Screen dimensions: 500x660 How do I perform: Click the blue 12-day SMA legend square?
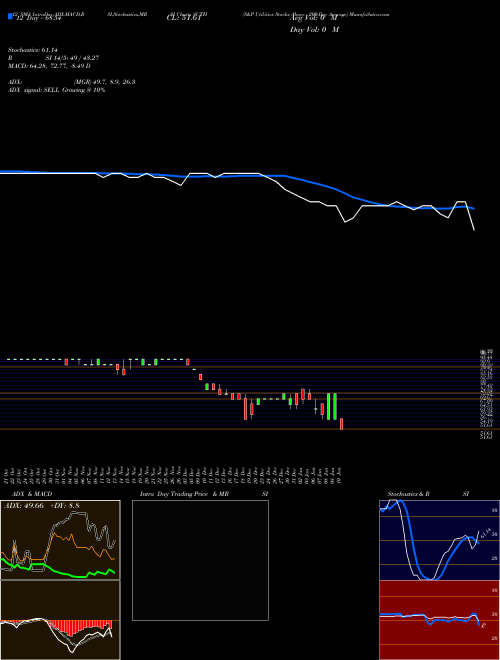10,17
